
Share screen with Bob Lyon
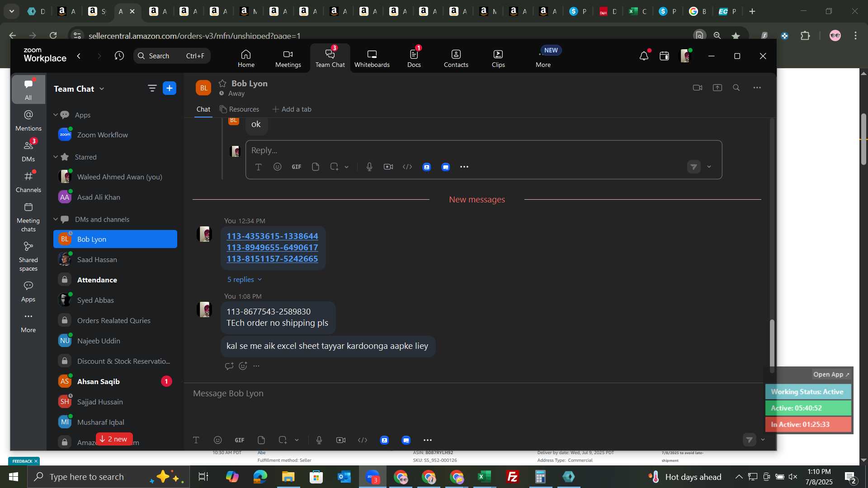[x=717, y=88]
